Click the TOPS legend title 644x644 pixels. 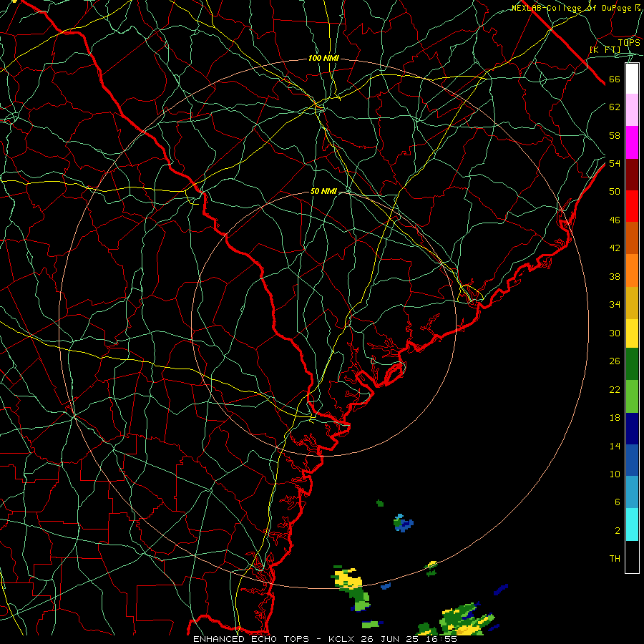coord(629,42)
